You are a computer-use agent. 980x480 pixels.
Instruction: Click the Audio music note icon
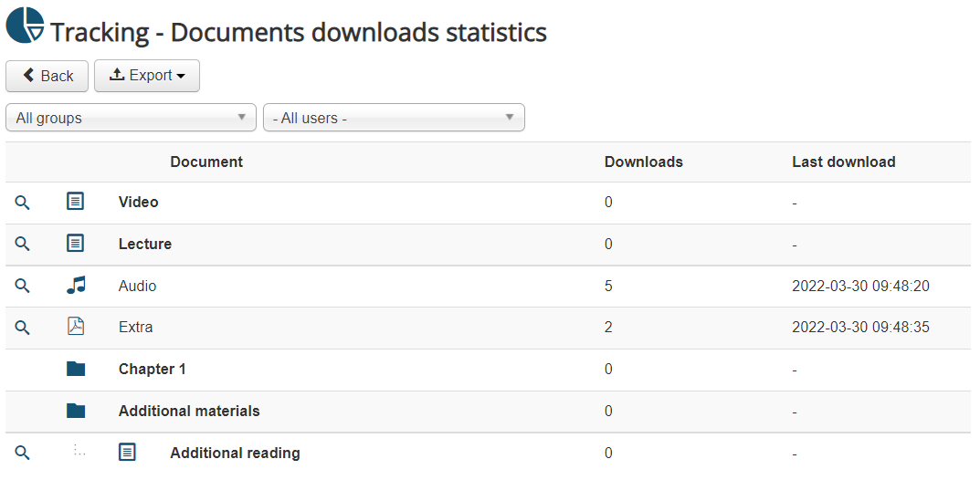coord(76,286)
